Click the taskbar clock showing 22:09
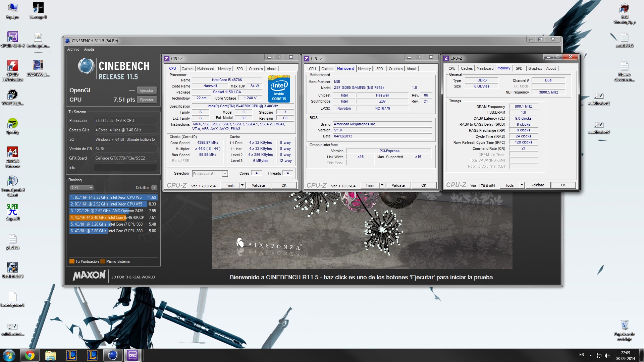 tap(625, 356)
